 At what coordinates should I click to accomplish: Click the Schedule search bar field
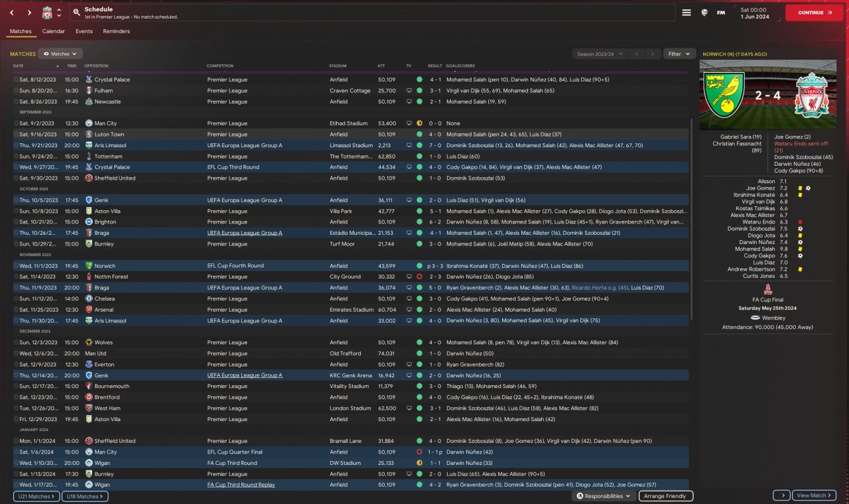tap(371, 13)
